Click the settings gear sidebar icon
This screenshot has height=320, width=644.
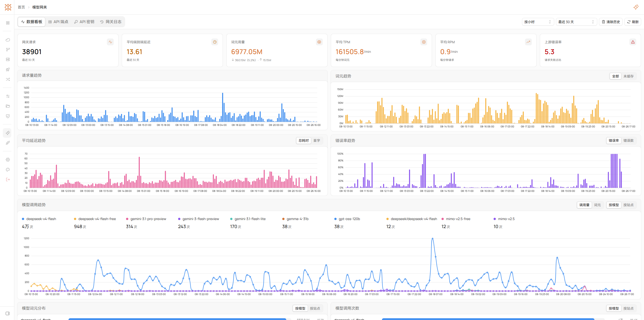click(x=8, y=160)
